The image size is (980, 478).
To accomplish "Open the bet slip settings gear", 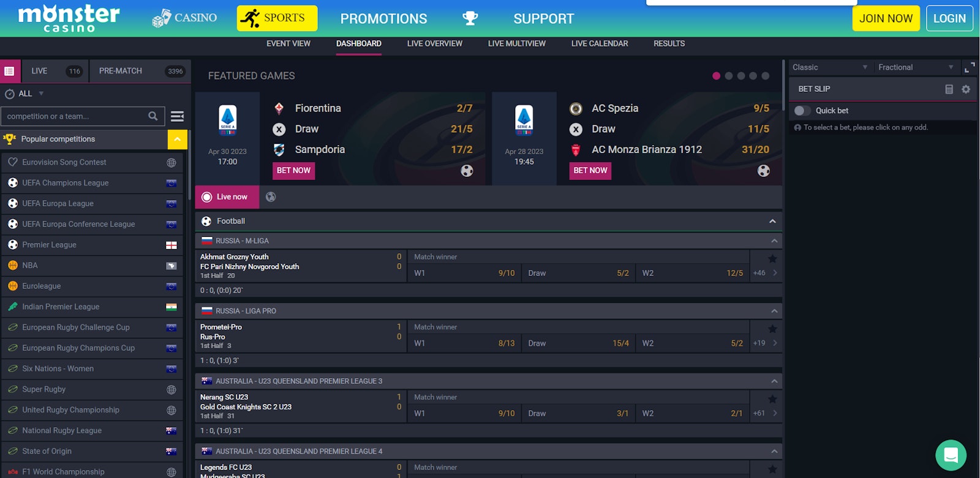I will tap(966, 89).
